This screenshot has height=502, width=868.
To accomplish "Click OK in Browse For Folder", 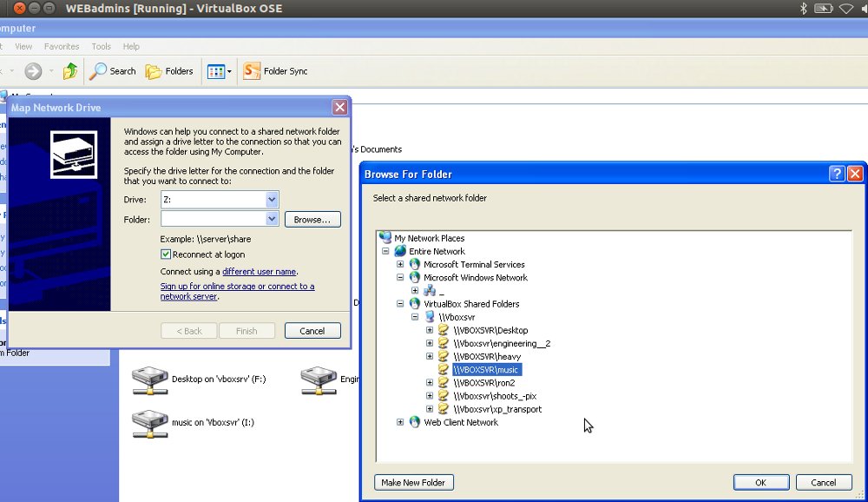I will click(761, 483).
